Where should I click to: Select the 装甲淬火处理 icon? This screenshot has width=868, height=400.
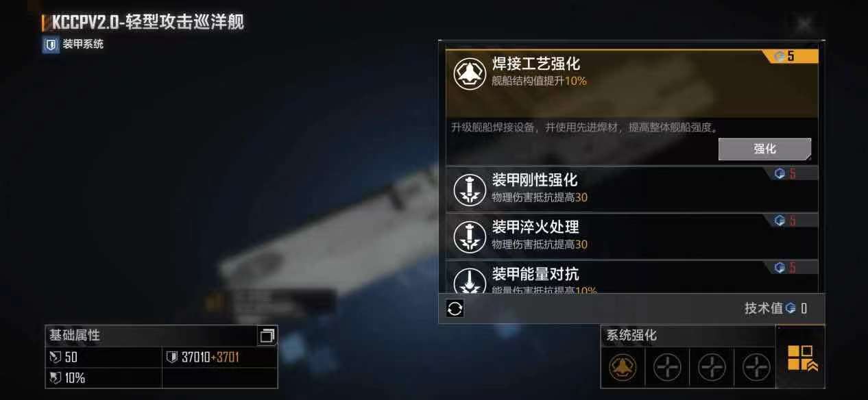click(x=470, y=236)
